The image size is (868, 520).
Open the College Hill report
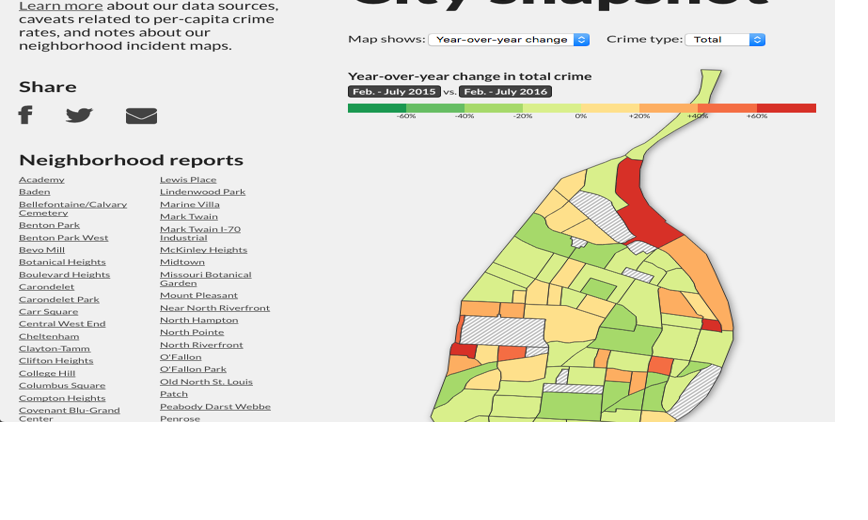tap(47, 373)
